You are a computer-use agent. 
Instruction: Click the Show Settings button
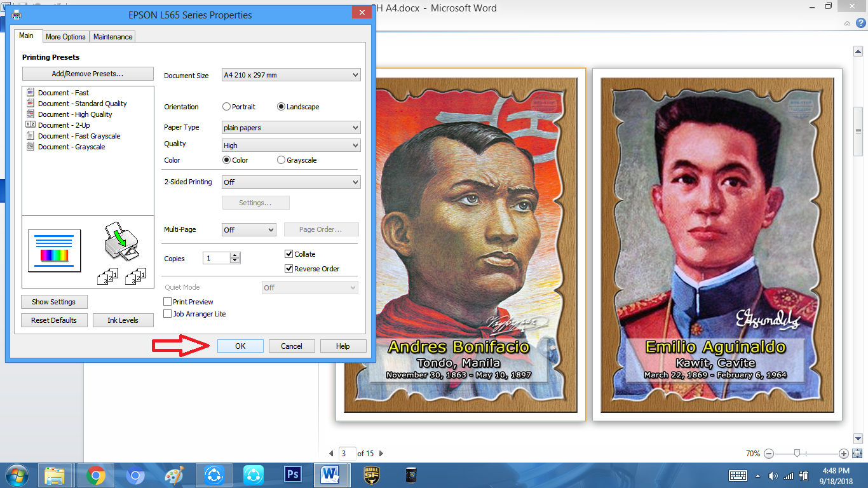point(54,302)
